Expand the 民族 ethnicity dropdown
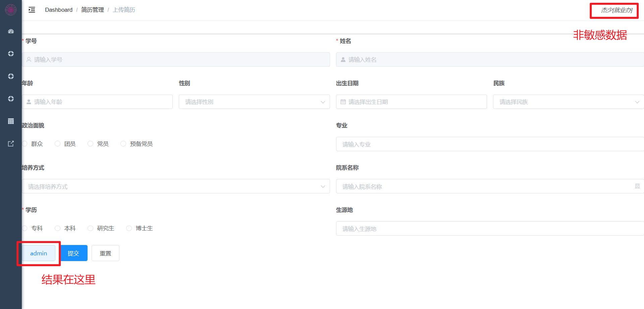Viewport: 644px width, 309px height. 568,102
